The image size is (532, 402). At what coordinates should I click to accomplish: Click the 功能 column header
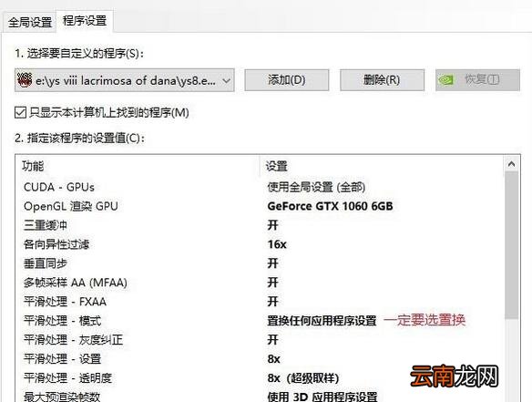(x=33, y=166)
